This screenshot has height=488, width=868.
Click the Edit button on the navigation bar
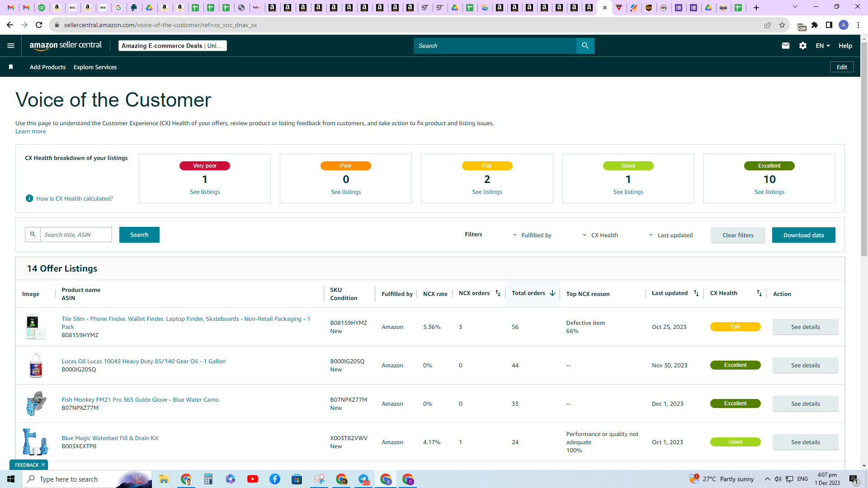point(842,67)
